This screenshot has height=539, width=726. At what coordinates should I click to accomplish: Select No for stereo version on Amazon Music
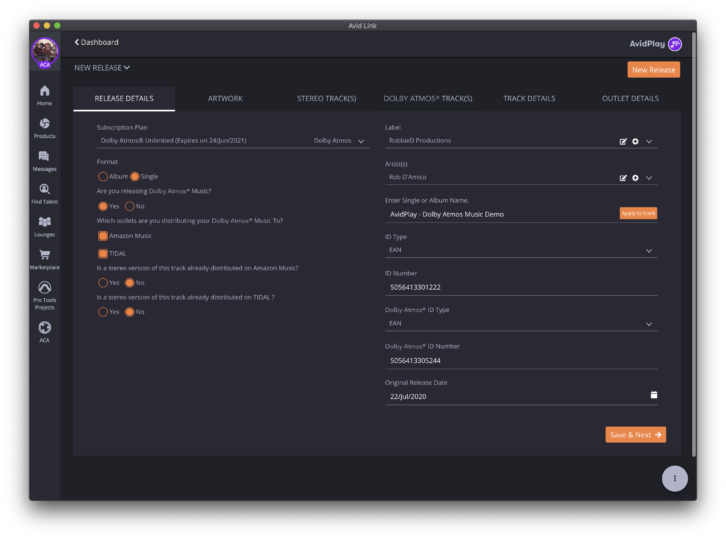pos(130,282)
